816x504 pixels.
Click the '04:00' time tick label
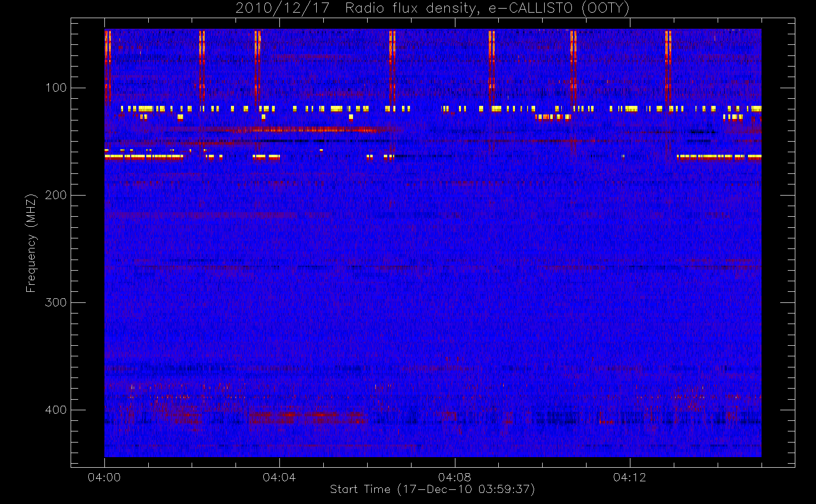click(x=104, y=477)
